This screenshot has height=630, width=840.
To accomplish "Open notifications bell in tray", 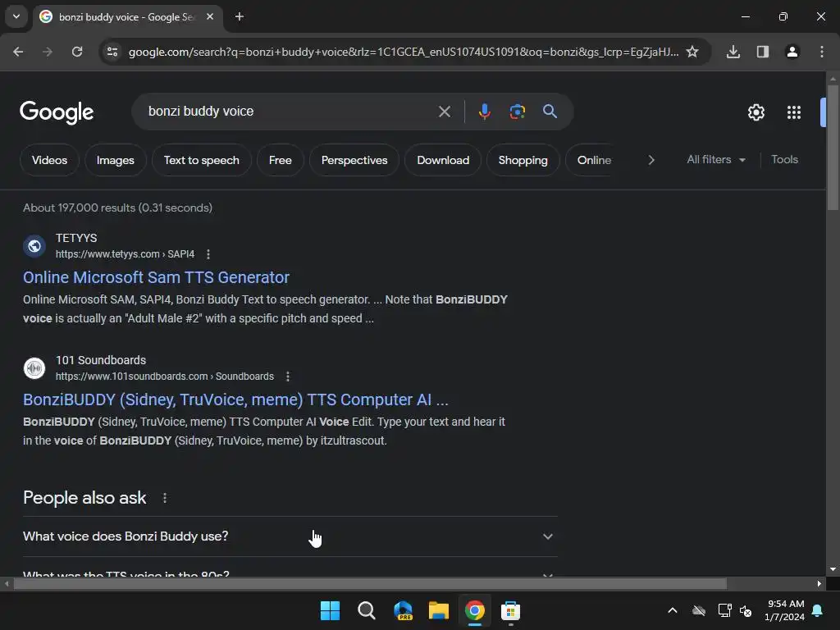I will 818,610.
